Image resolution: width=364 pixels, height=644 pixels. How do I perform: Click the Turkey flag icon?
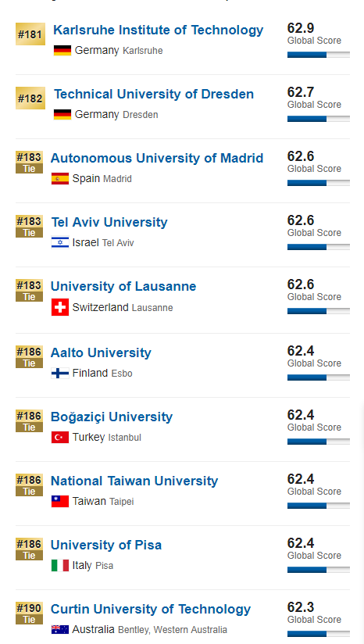60,437
